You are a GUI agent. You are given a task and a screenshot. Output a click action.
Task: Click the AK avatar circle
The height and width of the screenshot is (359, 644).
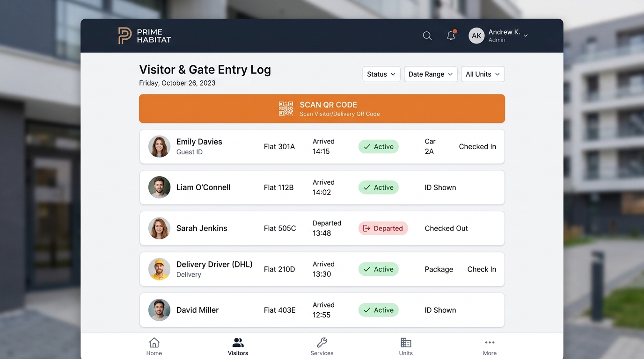coord(476,36)
